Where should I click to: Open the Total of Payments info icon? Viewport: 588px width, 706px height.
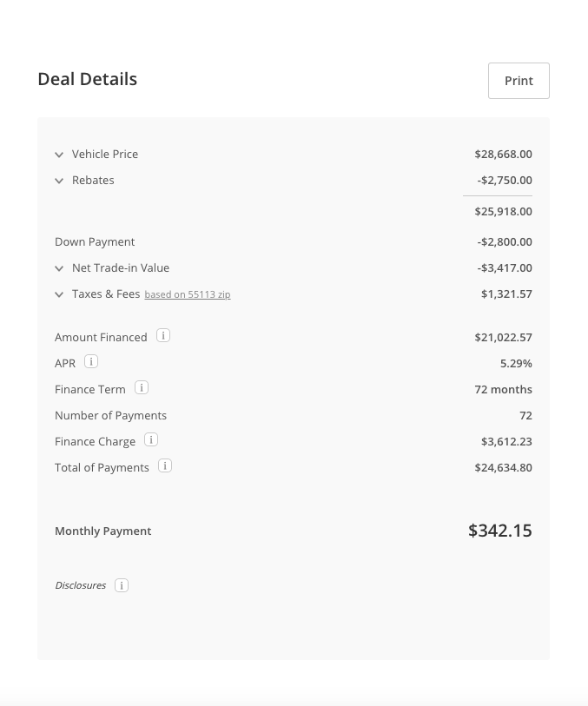pyautogui.click(x=165, y=466)
